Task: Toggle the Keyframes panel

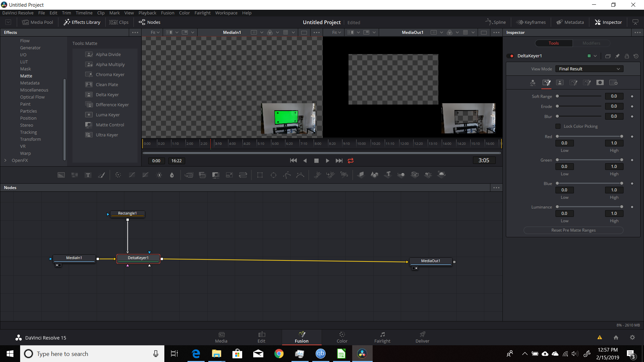Action: point(531,22)
